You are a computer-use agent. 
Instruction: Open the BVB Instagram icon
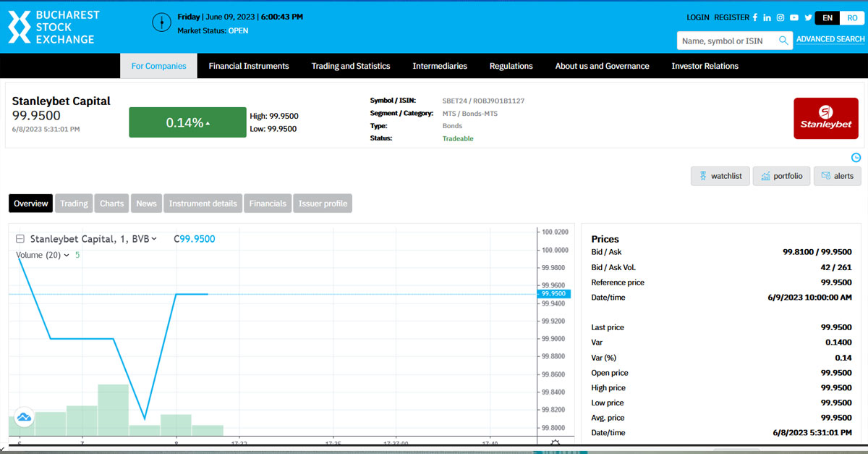coord(780,17)
